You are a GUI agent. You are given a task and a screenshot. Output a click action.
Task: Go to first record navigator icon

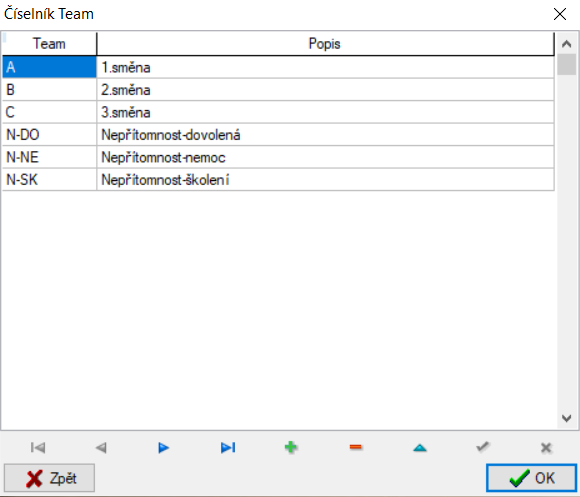point(38,447)
